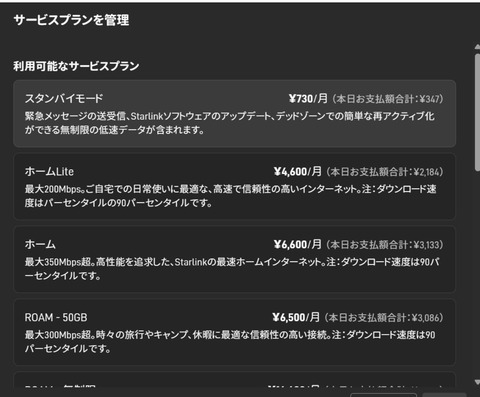Image resolution: width=480 pixels, height=397 pixels.
Task: Click the 最大300Mbps超 description text
Action: [230, 342]
